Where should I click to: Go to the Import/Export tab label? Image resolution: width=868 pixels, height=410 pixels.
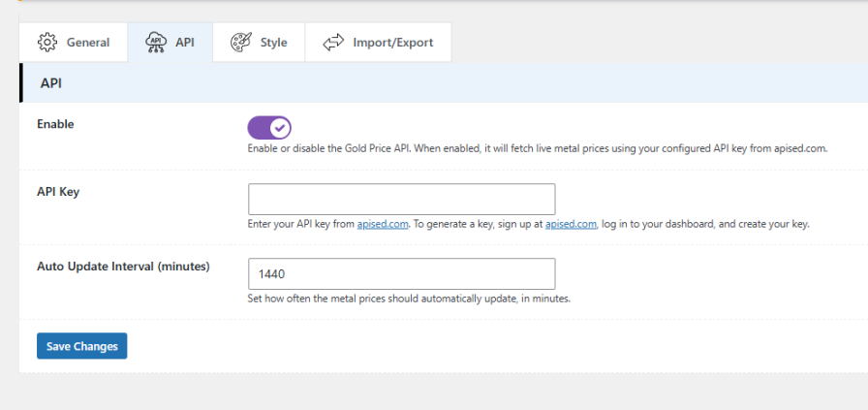(393, 43)
